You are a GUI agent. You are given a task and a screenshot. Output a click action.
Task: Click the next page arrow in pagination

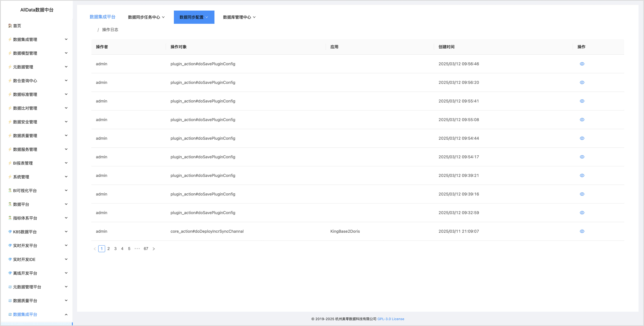154,249
